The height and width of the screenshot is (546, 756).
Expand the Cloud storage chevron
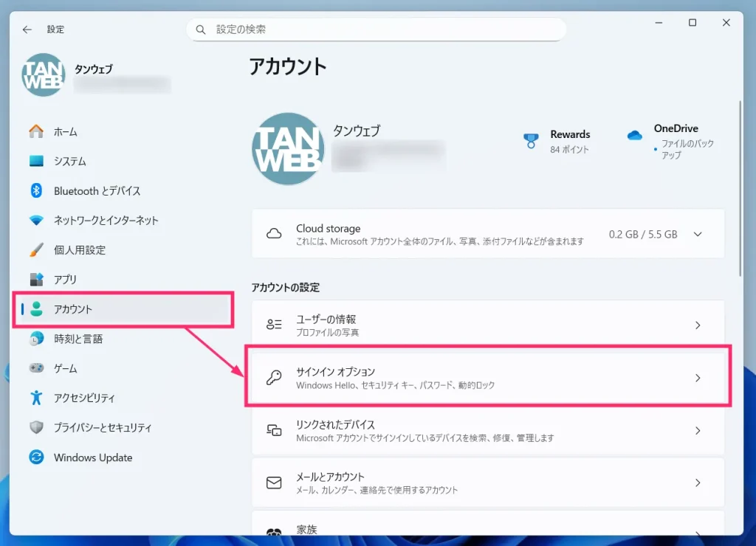698,234
